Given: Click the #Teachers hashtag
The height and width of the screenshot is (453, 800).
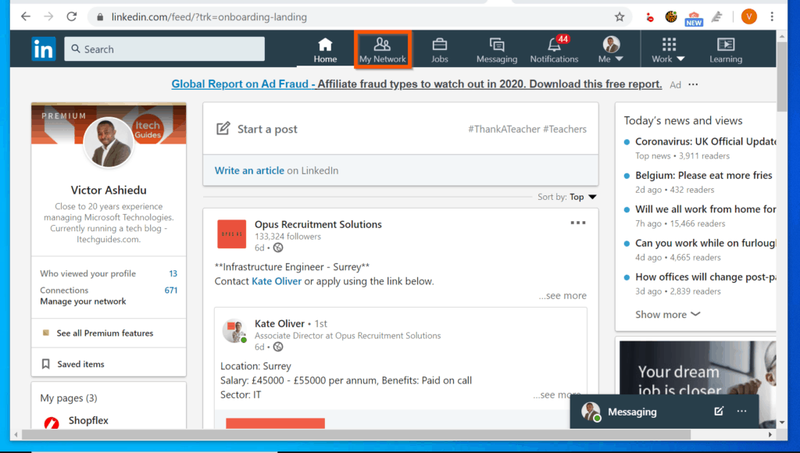Looking at the screenshot, I should [x=565, y=129].
